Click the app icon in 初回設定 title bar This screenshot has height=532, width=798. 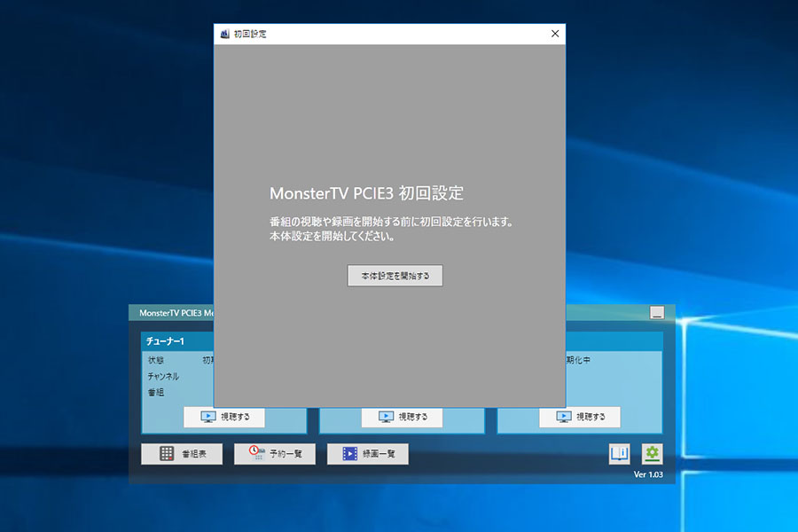coord(224,34)
